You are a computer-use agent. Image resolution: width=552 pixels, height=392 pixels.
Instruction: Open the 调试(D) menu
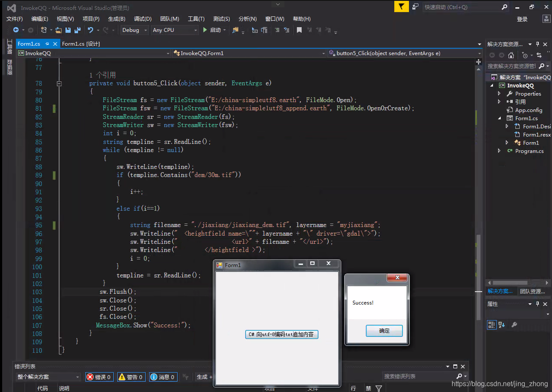143,19
